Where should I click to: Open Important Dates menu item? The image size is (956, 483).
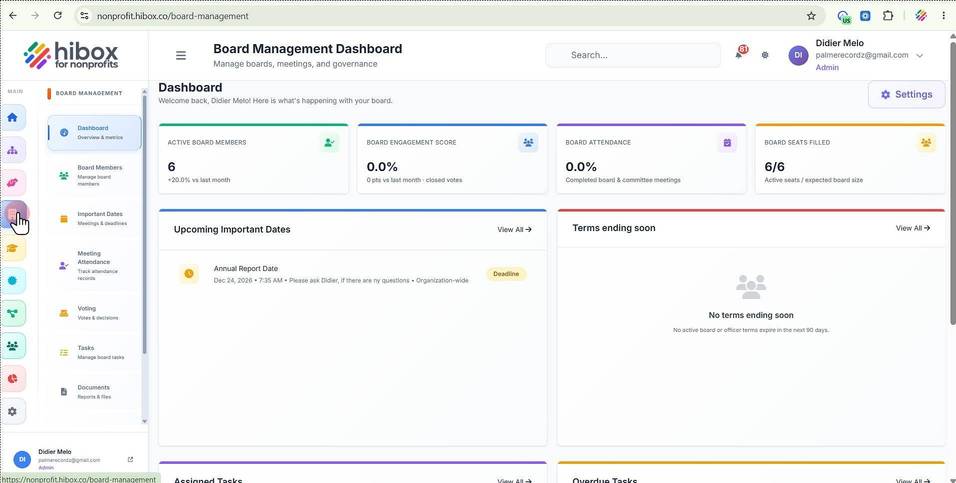pyautogui.click(x=94, y=218)
